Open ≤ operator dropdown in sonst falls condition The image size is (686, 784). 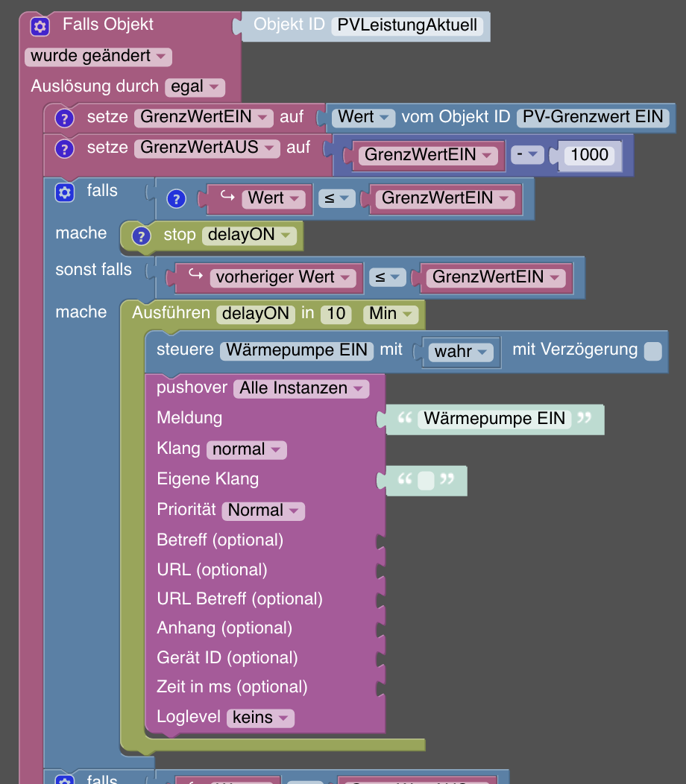coord(387,277)
